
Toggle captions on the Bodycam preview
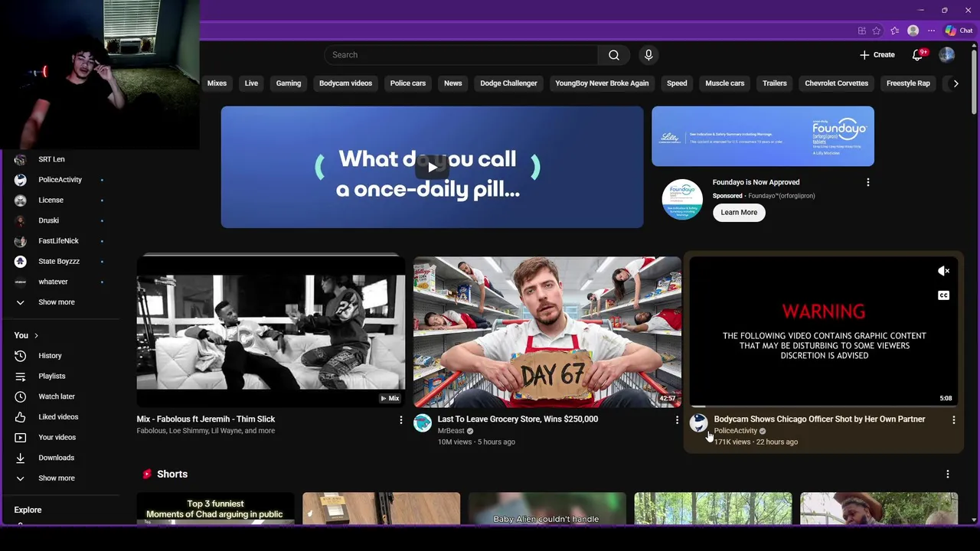coord(943,295)
